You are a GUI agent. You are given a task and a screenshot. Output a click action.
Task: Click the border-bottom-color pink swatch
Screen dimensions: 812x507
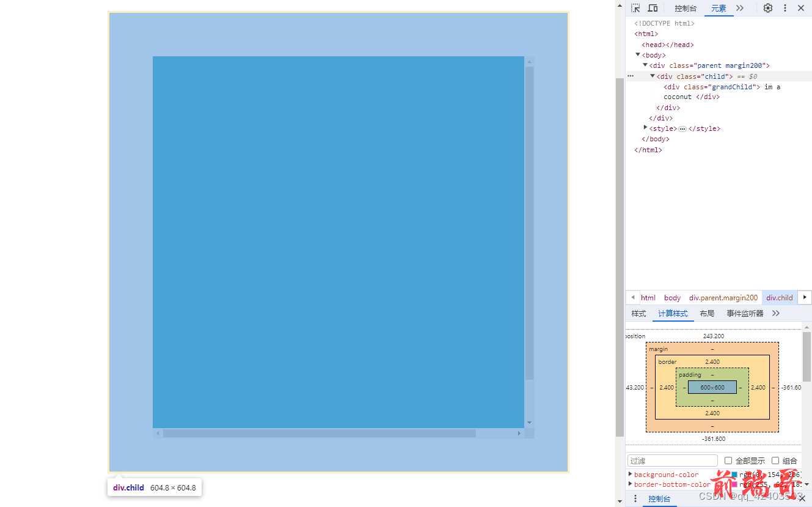pos(734,484)
